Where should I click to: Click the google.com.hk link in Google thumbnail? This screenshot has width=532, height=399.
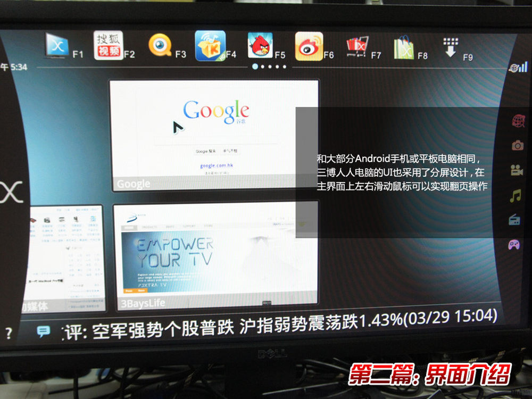217,165
